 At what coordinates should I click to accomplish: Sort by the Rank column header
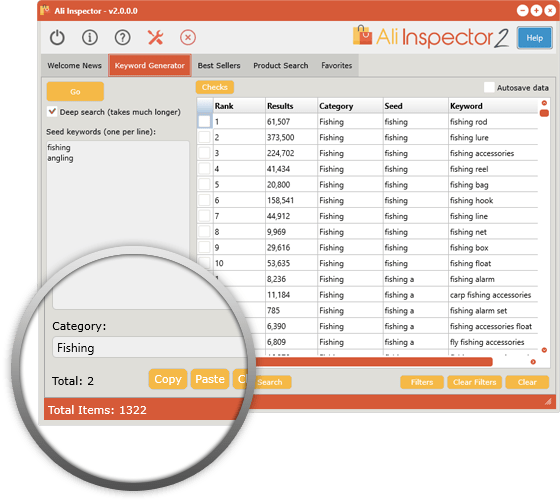click(239, 106)
